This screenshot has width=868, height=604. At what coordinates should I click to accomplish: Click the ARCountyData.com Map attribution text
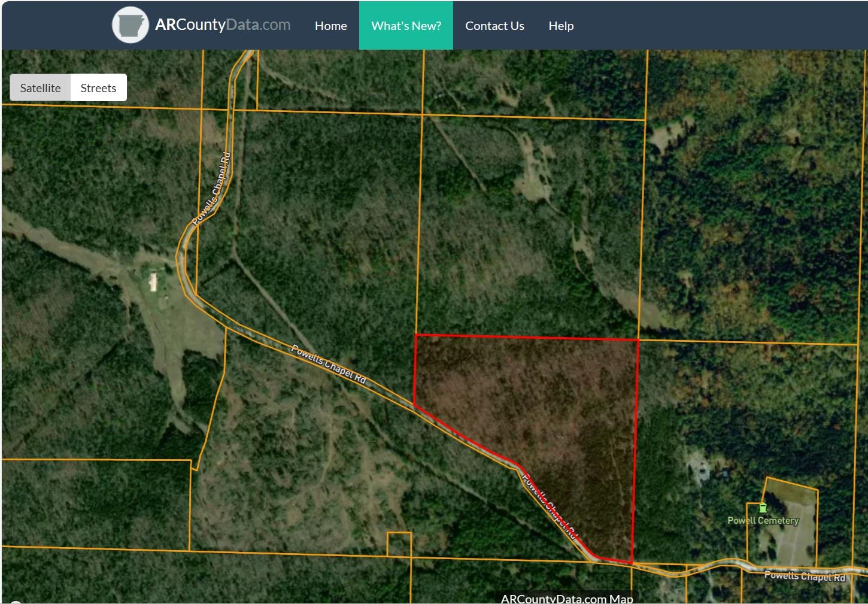pos(566,598)
